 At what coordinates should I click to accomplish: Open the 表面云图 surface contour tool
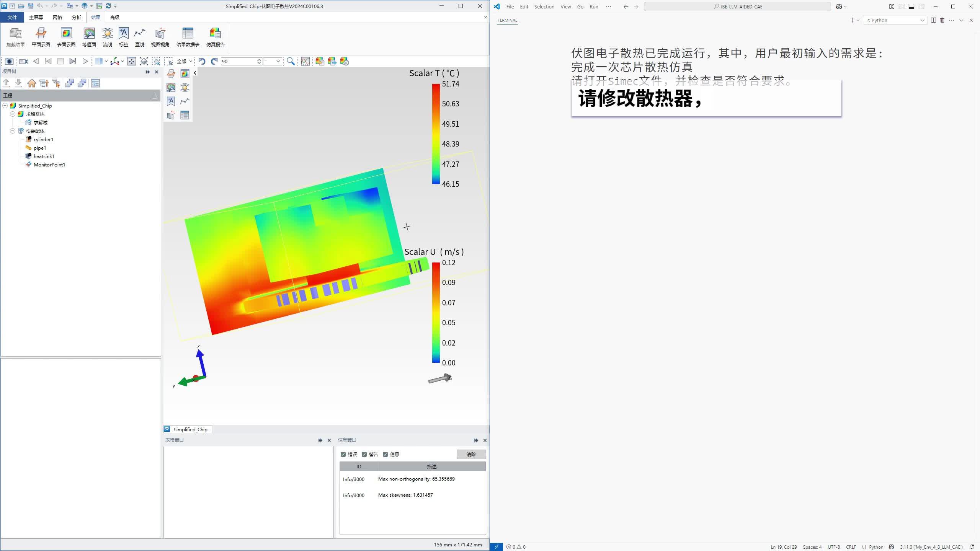click(66, 36)
